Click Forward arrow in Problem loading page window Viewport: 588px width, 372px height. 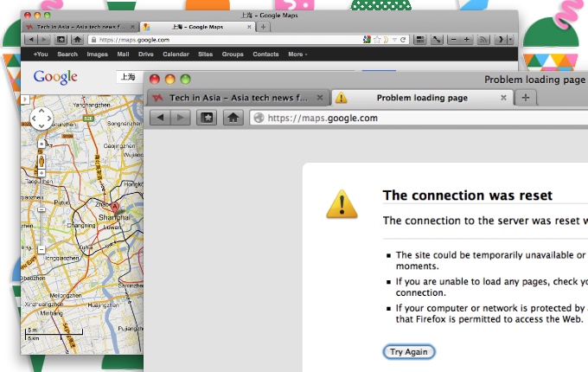[181, 118]
